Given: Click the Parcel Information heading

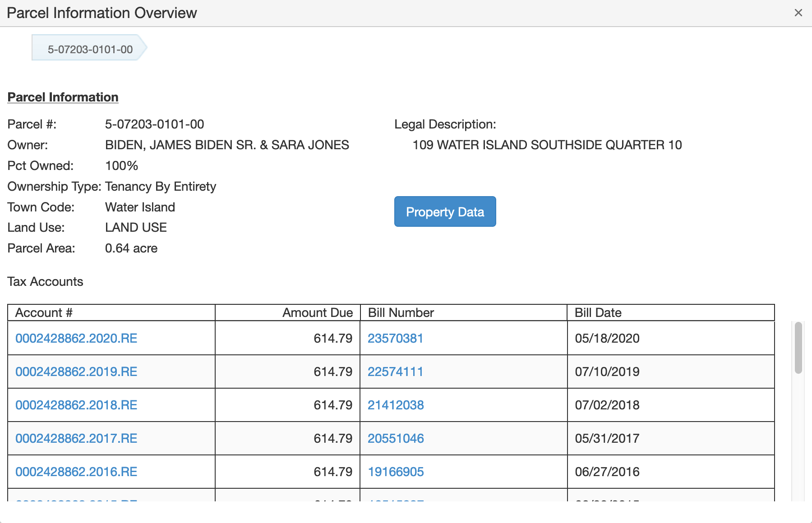Looking at the screenshot, I should [63, 97].
